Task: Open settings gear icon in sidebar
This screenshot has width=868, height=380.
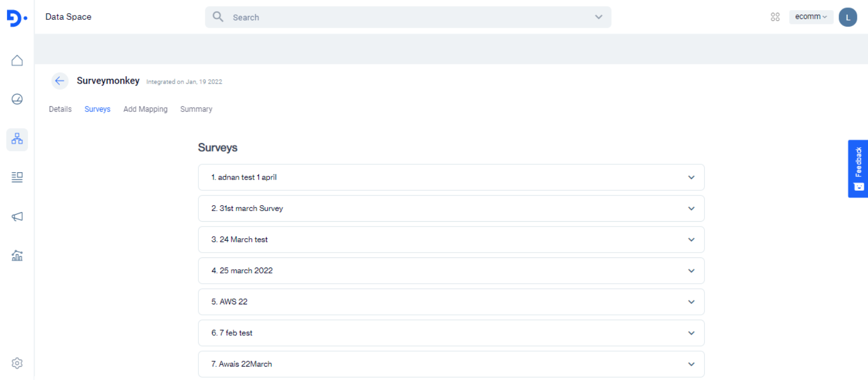Action: 17,363
